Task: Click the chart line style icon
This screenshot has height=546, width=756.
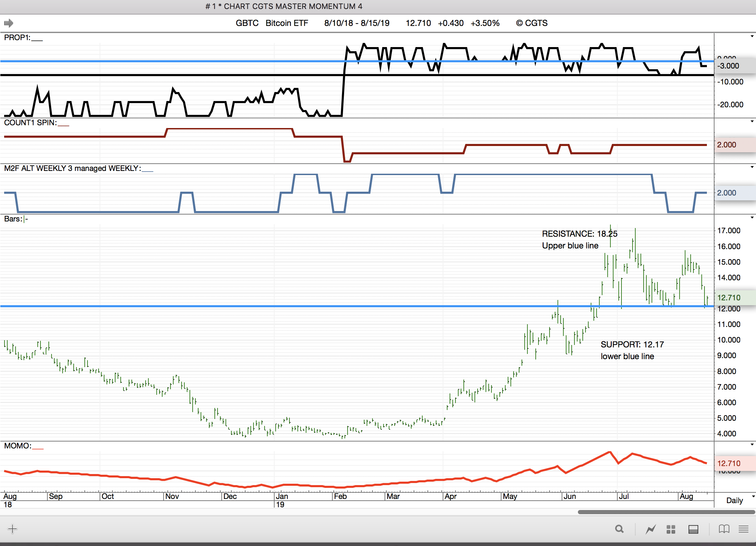Action: 651,529
